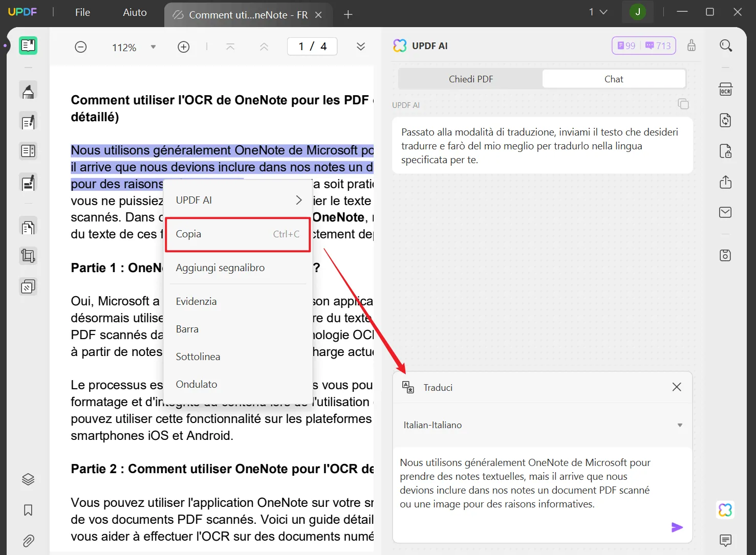Zoom in with the plus button
The width and height of the screenshot is (756, 555).
click(184, 47)
